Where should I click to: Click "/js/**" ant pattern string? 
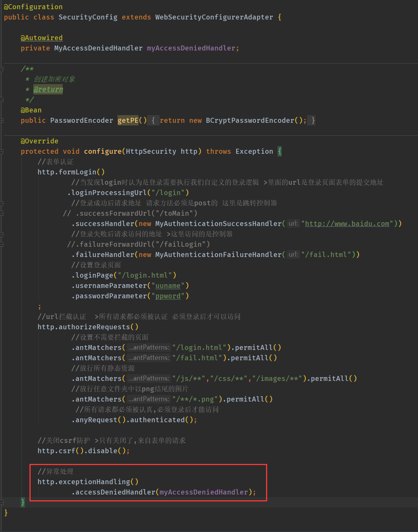pyautogui.click(x=189, y=379)
